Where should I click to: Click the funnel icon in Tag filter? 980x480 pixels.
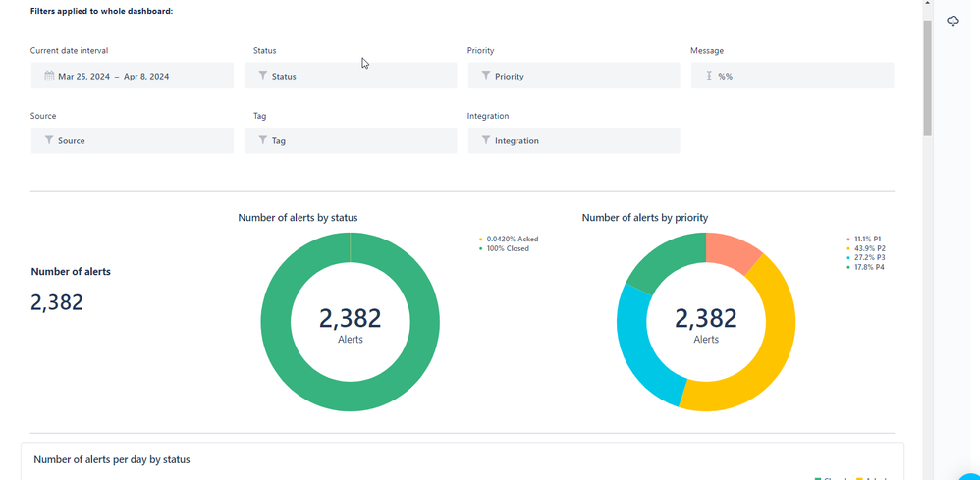[262, 141]
